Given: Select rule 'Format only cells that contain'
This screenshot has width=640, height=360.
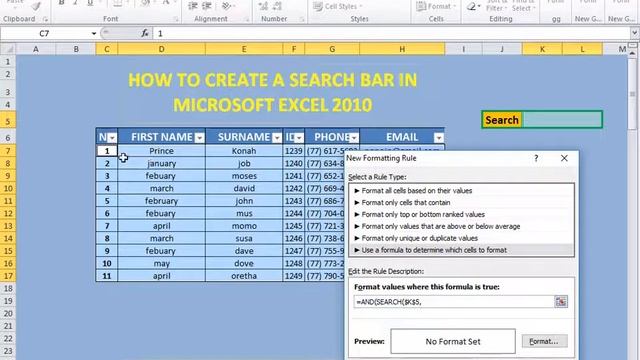Looking at the screenshot, I should point(461,202).
